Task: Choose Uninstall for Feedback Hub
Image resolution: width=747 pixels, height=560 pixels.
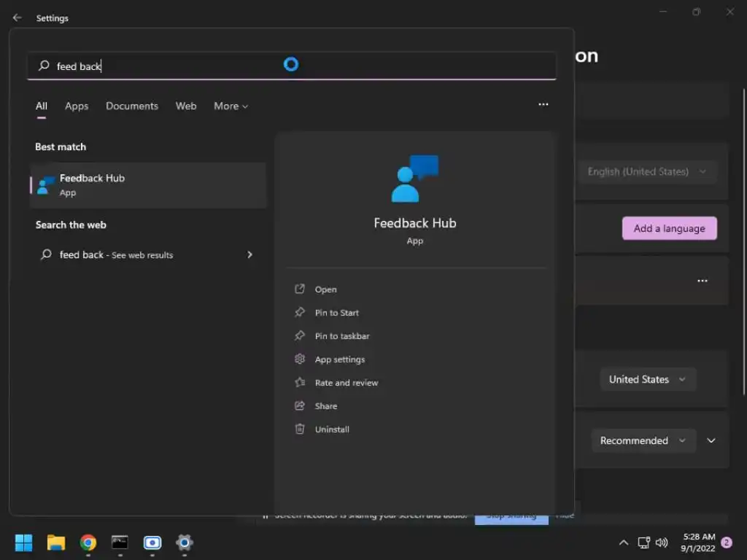Action: coord(332,429)
